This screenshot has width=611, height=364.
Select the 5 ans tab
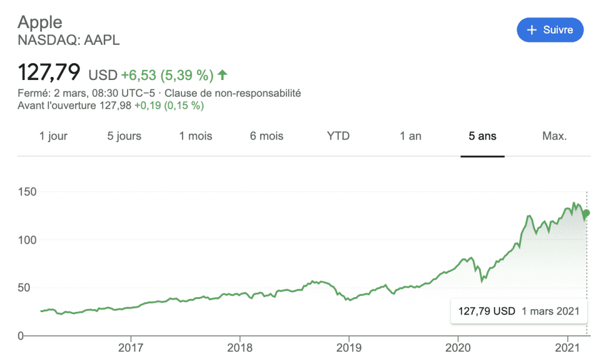[482, 136]
